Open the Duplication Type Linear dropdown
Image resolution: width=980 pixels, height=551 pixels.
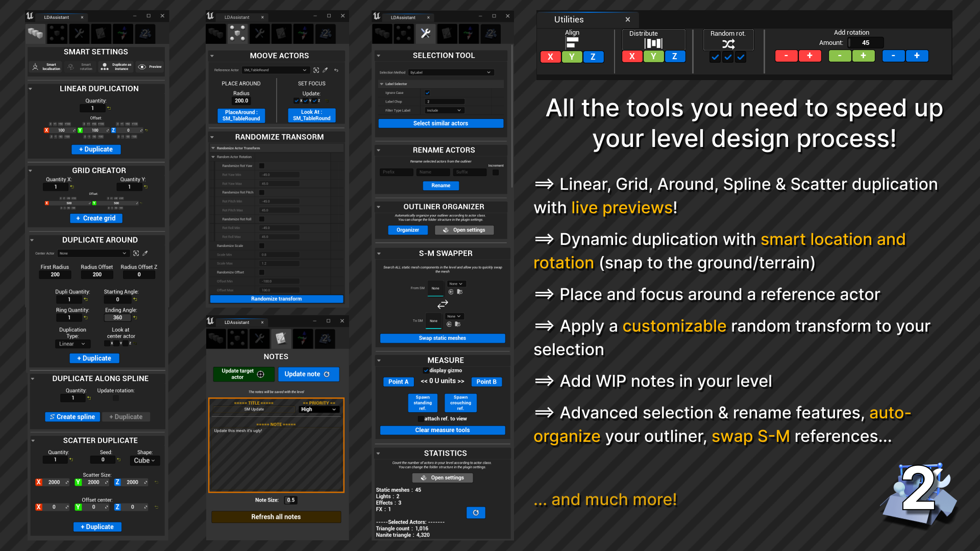tap(72, 344)
